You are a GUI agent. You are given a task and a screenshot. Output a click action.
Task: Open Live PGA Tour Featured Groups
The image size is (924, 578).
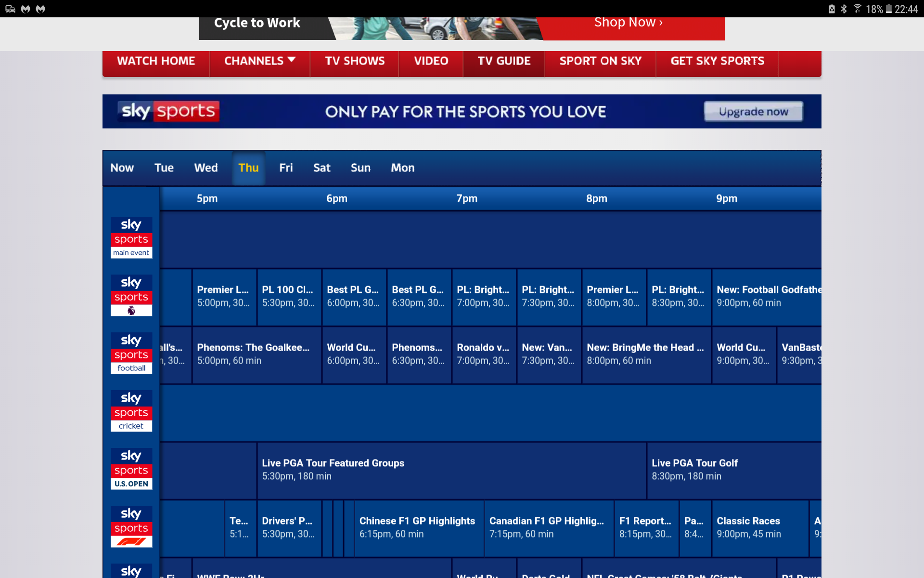coord(452,470)
